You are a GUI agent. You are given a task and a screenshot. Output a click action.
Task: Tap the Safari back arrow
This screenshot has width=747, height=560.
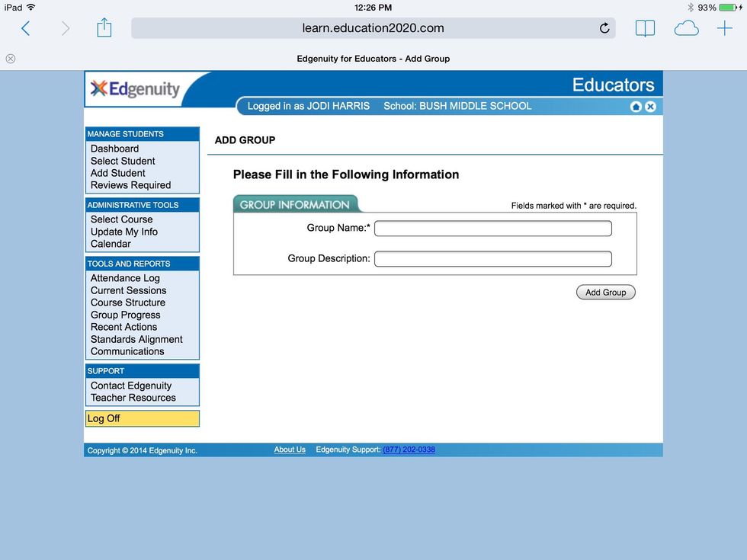pos(26,29)
